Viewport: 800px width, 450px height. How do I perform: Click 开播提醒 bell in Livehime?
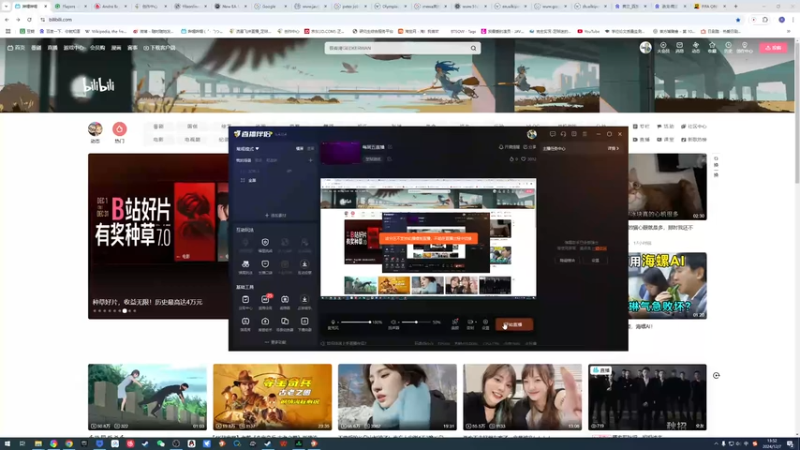point(509,147)
